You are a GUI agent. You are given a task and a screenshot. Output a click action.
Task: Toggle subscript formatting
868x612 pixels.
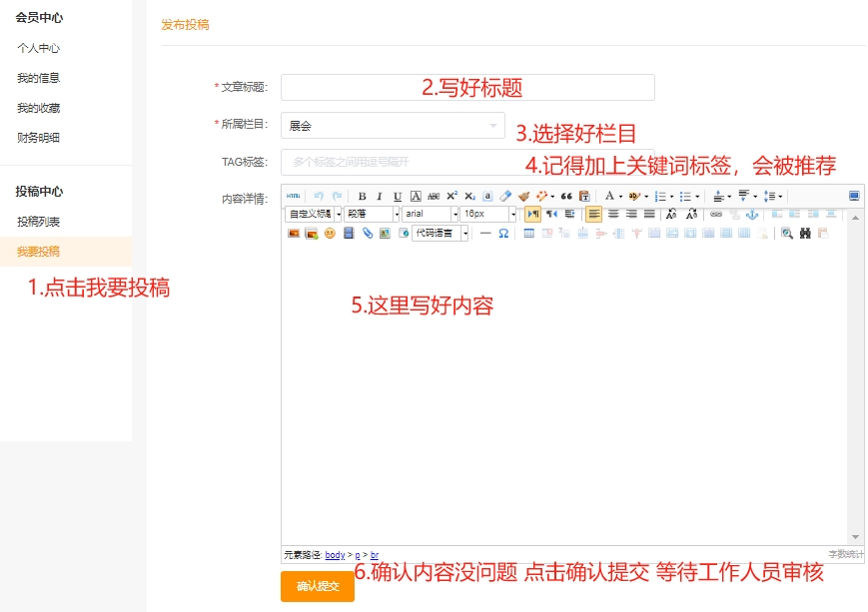pyautogui.click(x=470, y=196)
